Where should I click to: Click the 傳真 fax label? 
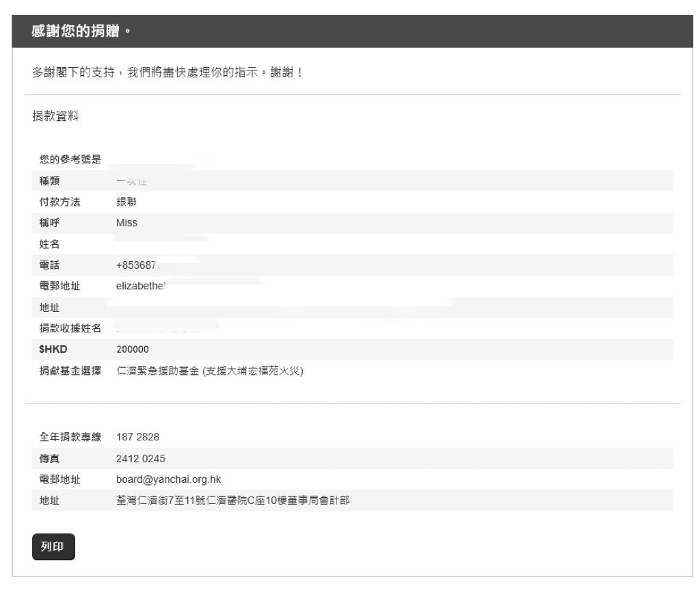50,458
